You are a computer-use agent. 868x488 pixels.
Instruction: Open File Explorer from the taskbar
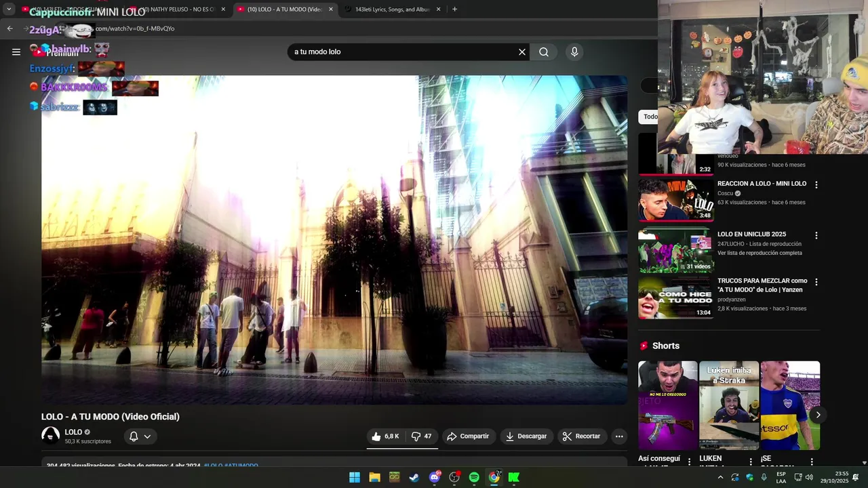click(x=374, y=477)
